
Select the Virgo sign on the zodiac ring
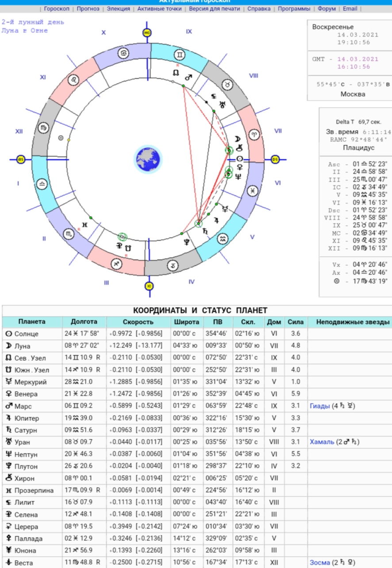pos(44,128)
